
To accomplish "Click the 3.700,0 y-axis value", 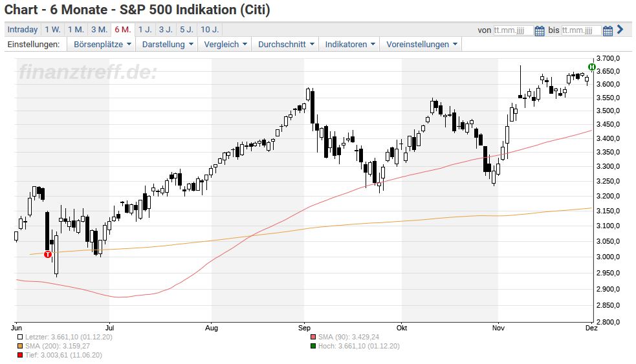I will (608, 58).
